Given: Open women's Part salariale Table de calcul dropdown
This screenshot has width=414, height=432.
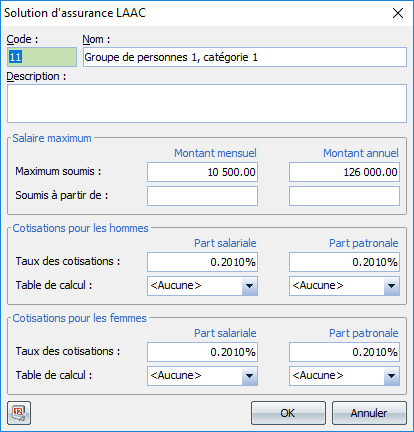Looking at the screenshot, I should 202,376.
